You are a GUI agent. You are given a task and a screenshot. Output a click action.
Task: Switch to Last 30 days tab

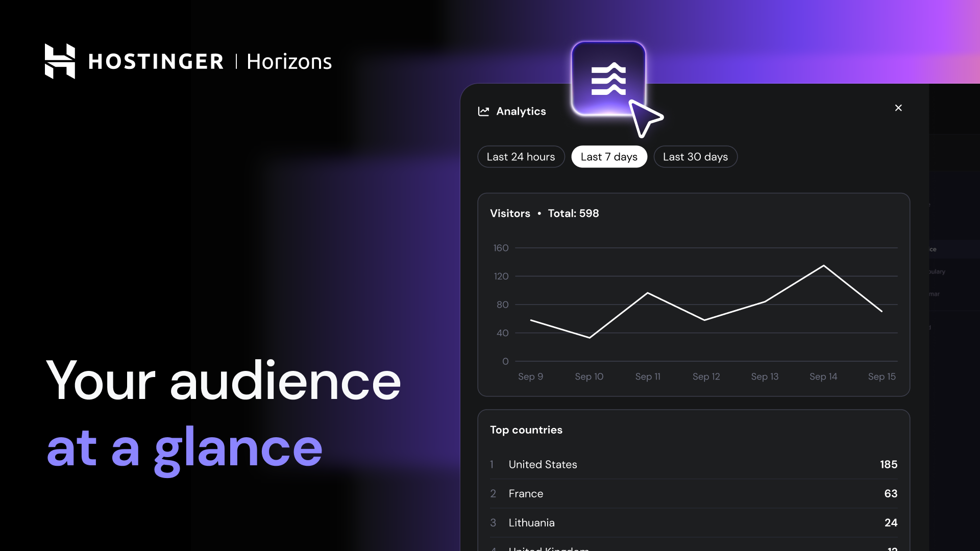tap(695, 157)
